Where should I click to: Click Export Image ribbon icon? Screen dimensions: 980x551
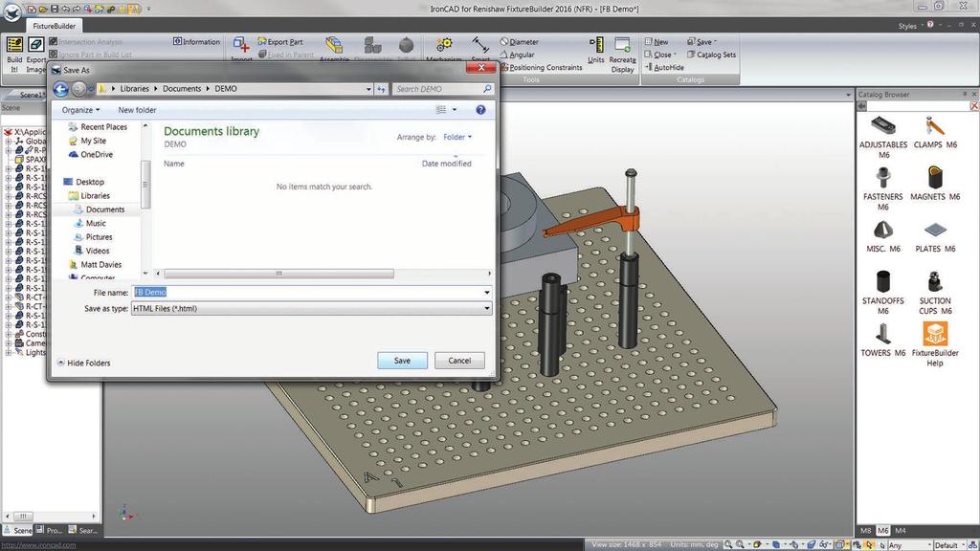[35, 55]
